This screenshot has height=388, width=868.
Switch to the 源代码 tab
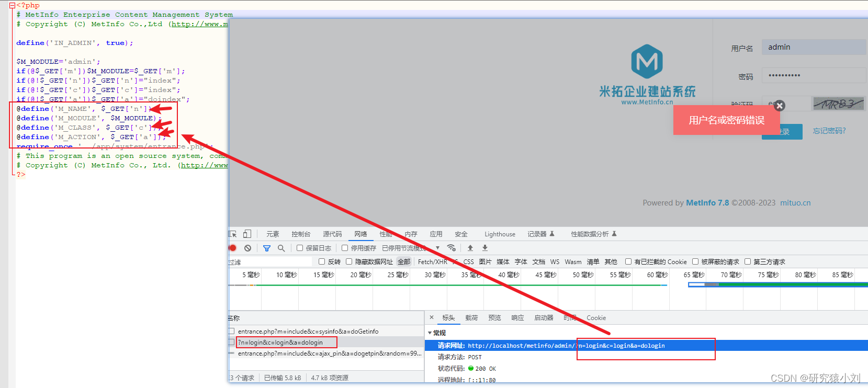point(332,234)
